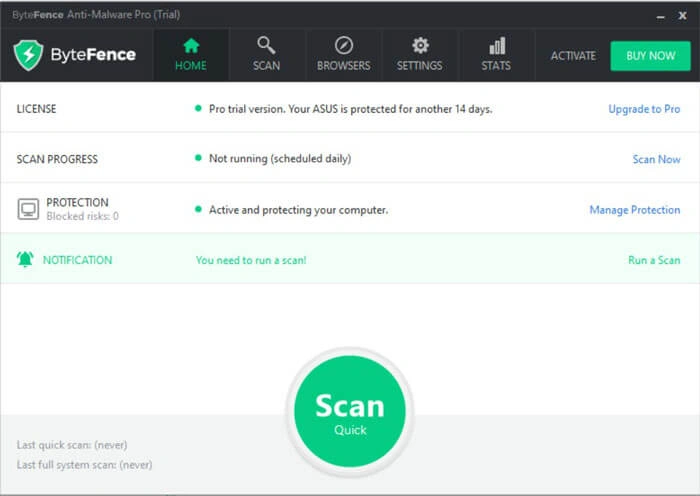Click the 'Last full system scan: (never)' text
700x496 pixels.
pyautogui.click(x=84, y=465)
